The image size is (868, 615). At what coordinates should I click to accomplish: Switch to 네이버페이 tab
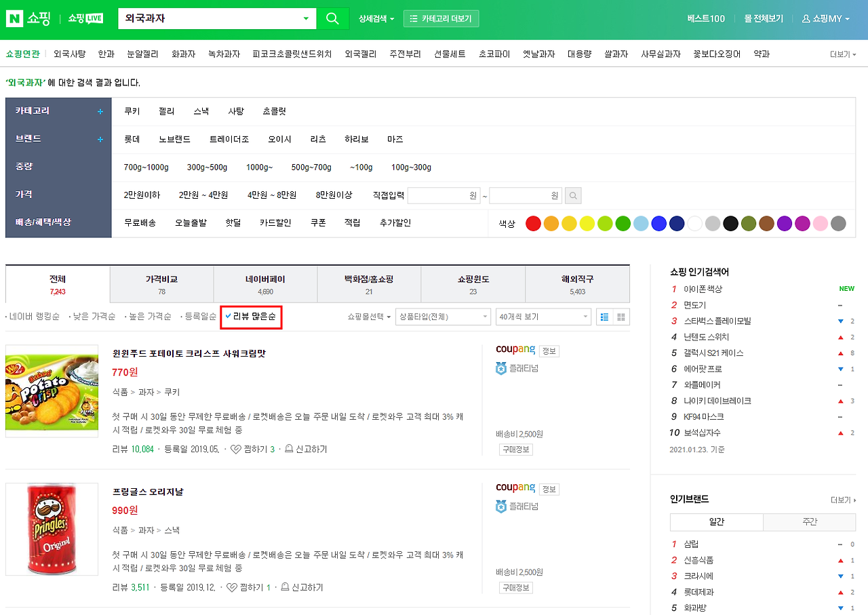[265, 284]
